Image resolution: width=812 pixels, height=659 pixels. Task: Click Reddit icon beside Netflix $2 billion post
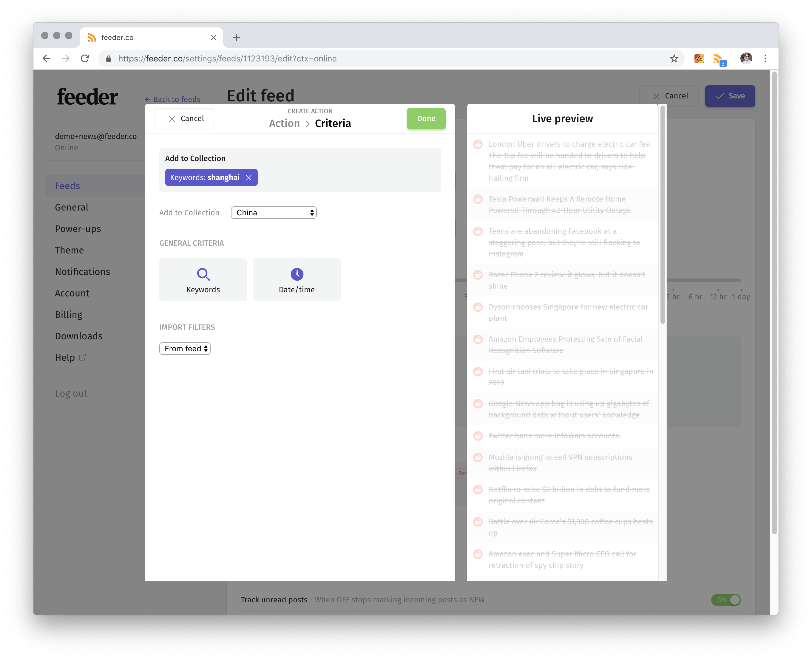click(478, 490)
